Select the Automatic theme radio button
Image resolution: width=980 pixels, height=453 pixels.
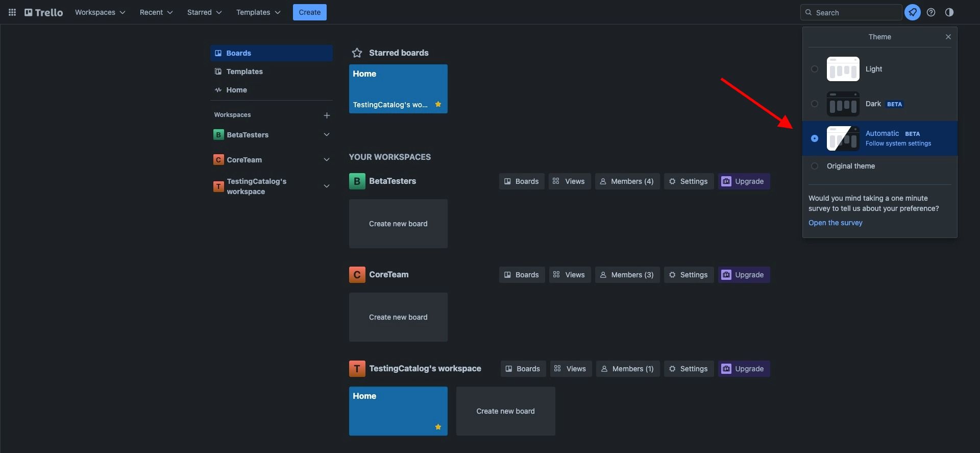(815, 138)
